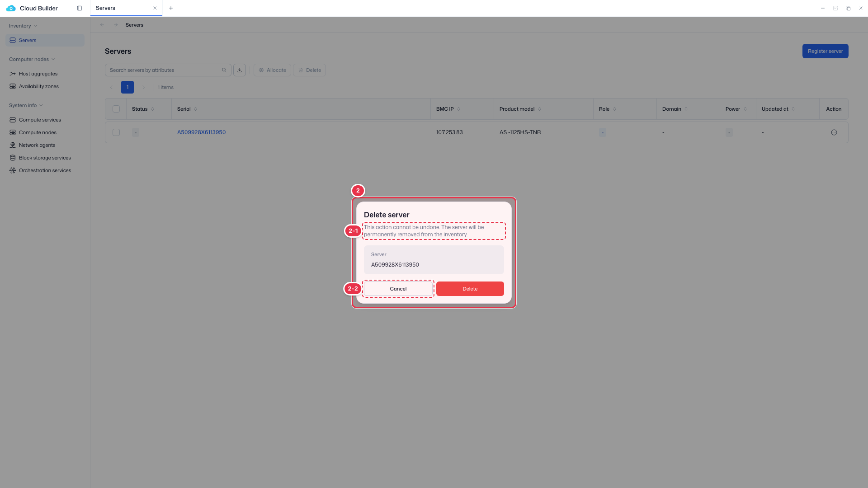Sort by Status column
The image size is (868, 488).
152,109
